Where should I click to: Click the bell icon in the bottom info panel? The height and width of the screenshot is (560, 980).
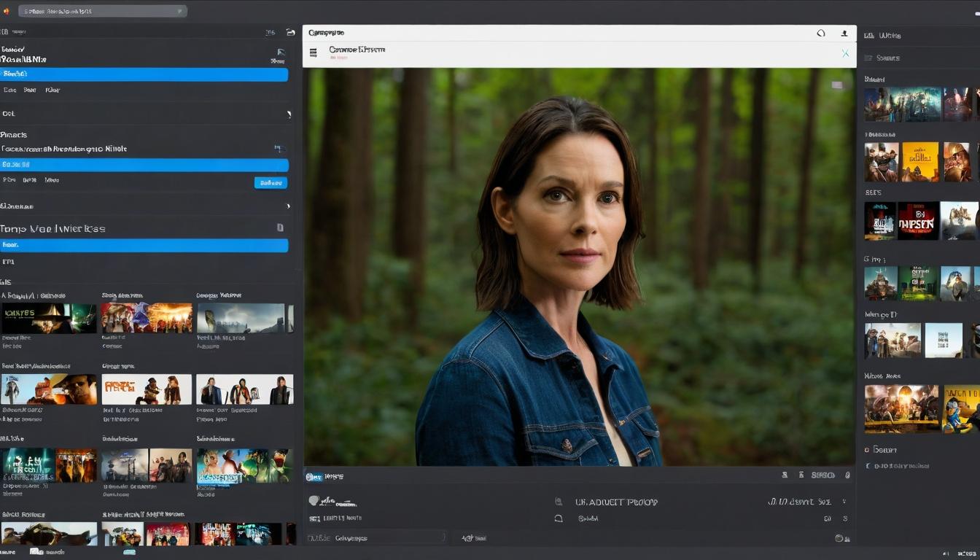(x=558, y=518)
